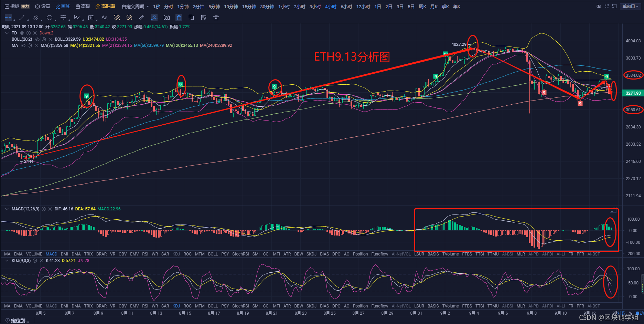The width and height of the screenshot is (644, 324).
Task: Switch to the 15分钟 timeframe
Action: coord(249,7)
